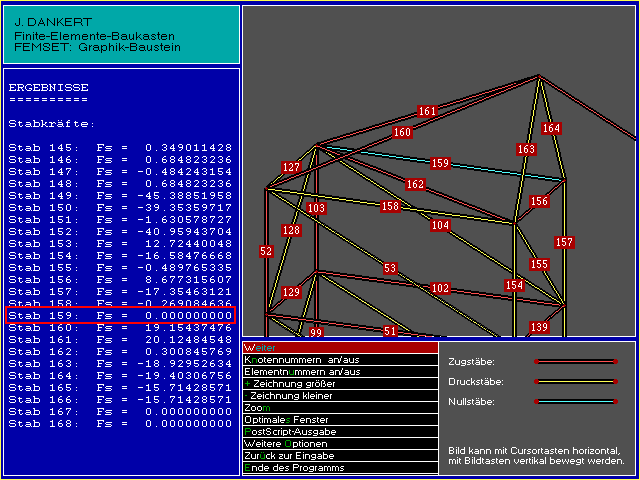Select element label 52 on left column
The height and width of the screenshot is (480, 640).
(266, 252)
